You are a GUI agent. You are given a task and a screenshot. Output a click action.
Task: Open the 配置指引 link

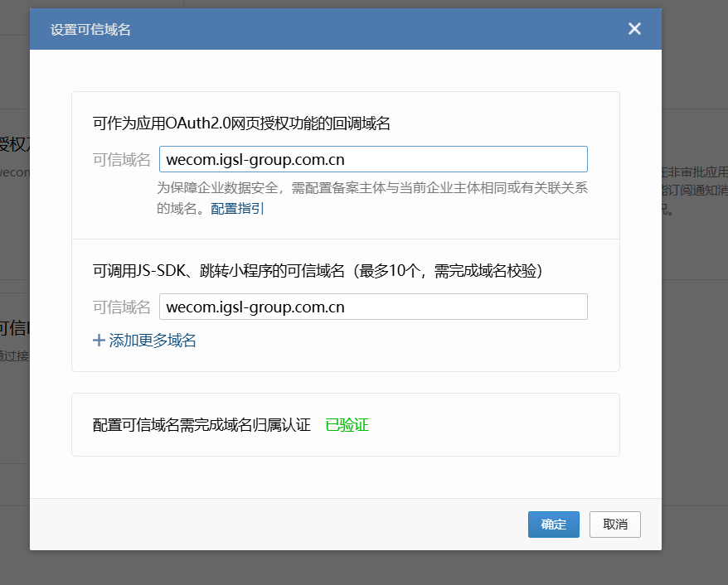coord(237,208)
